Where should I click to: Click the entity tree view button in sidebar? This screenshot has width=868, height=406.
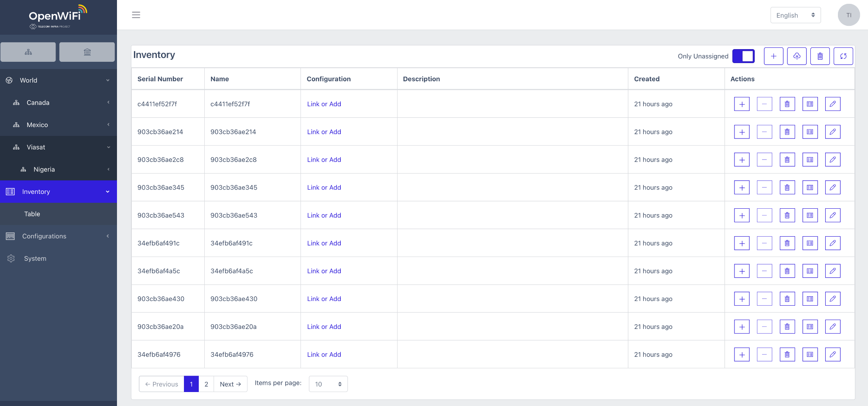[28, 52]
